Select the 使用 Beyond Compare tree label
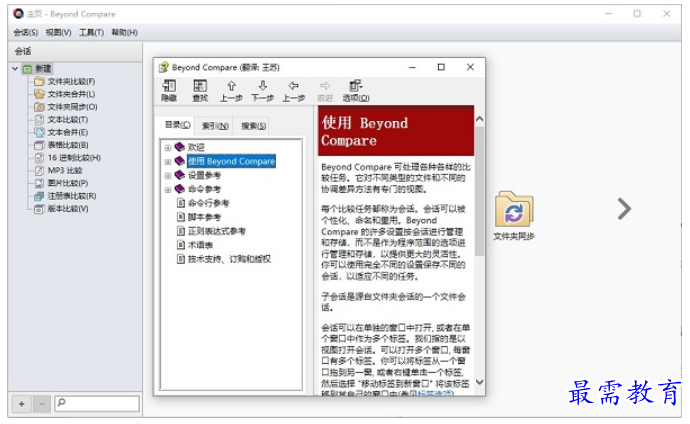Screen dimensions: 690x424 coord(231,161)
